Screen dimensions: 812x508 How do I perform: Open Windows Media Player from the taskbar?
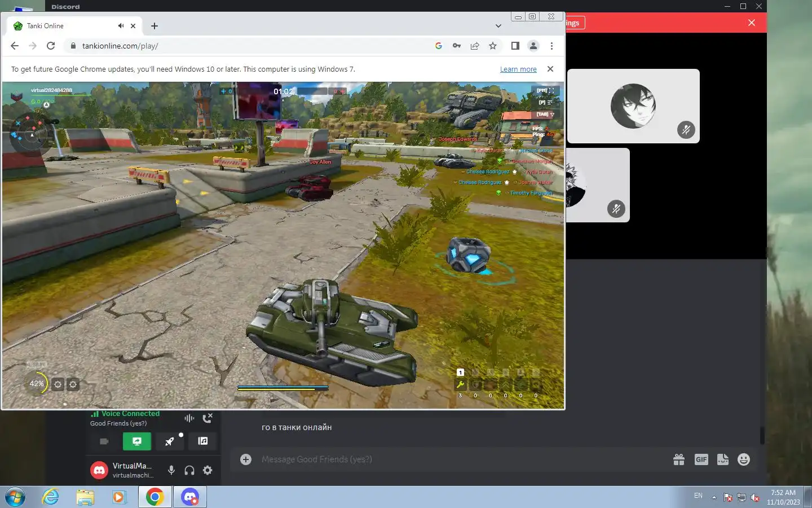point(118,497)
